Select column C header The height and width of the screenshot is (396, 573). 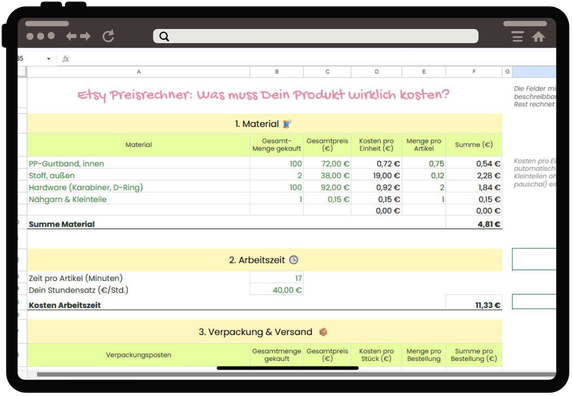pyautogui.click(x=327, y=72)
